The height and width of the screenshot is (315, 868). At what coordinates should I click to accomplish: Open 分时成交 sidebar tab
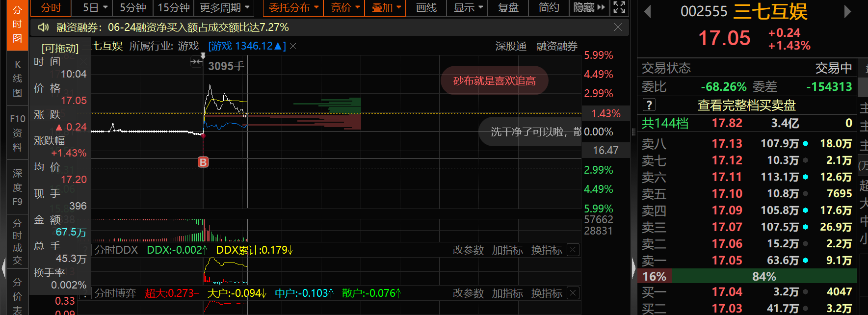[17, 241]
